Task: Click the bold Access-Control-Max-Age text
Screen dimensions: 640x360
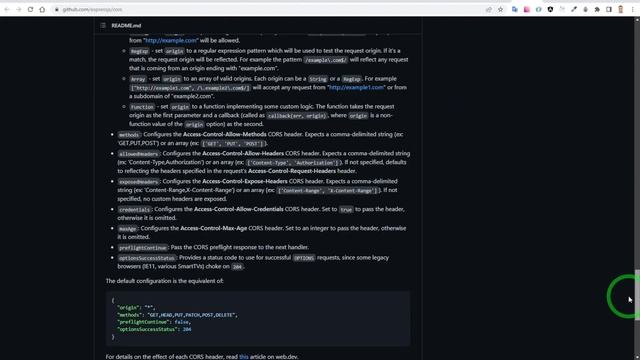Action: [213, 228]
